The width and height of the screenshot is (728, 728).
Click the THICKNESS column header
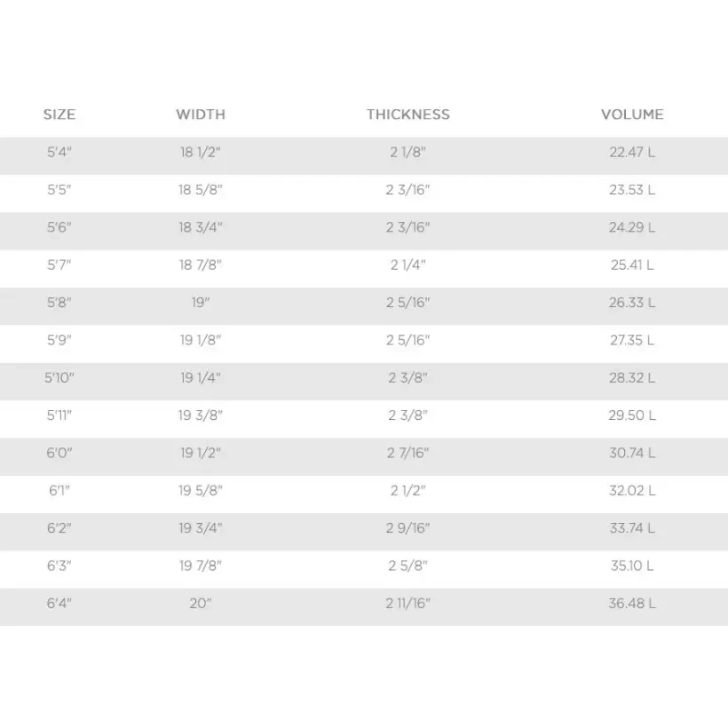408,115
